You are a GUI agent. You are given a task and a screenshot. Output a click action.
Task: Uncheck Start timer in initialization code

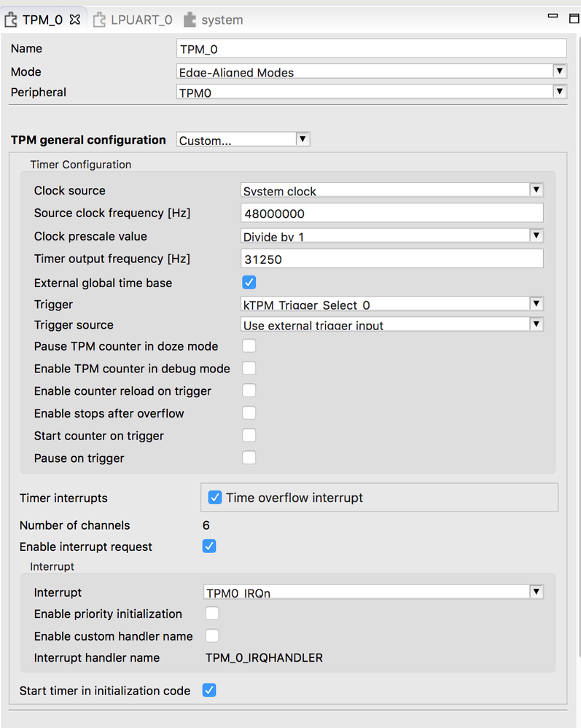209,690
